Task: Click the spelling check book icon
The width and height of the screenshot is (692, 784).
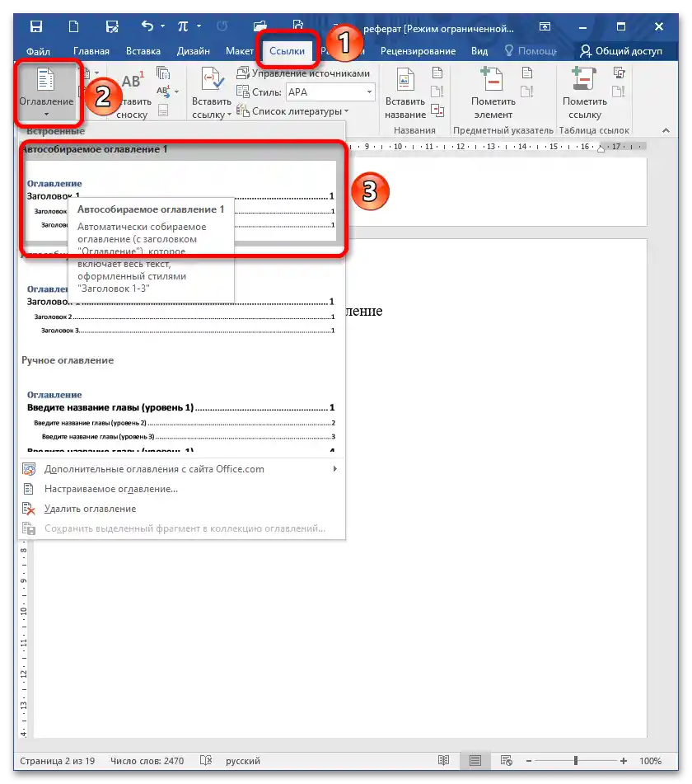Action: pyautogui.click(x=206, y=760)
